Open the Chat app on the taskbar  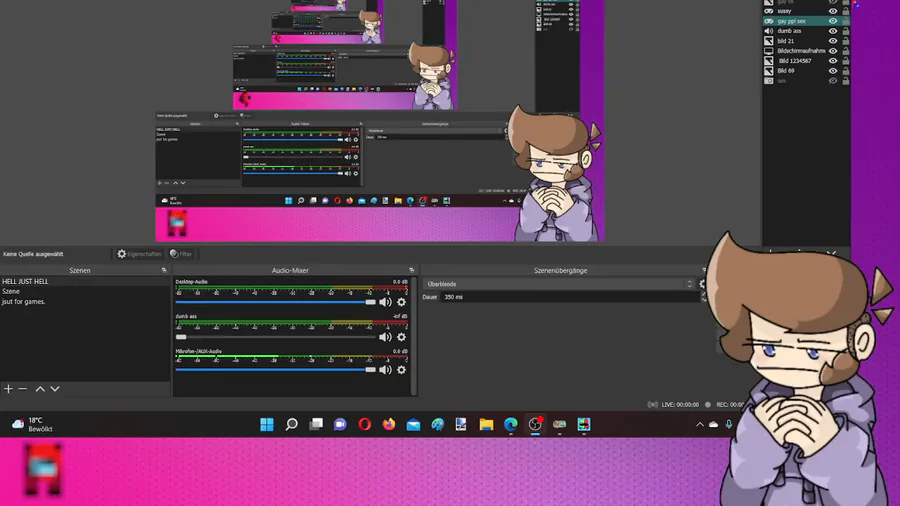[340, 424]
